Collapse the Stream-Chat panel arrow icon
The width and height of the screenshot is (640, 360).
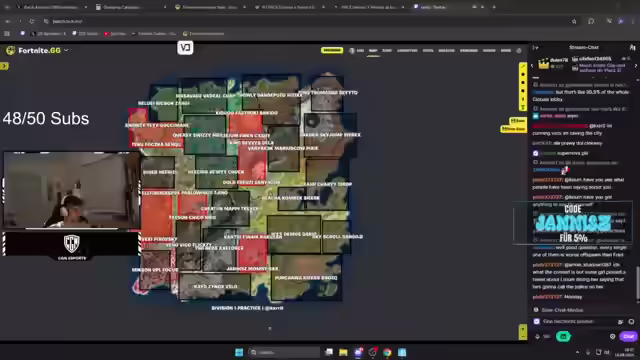pyautogui.click(x=535, y=47)
